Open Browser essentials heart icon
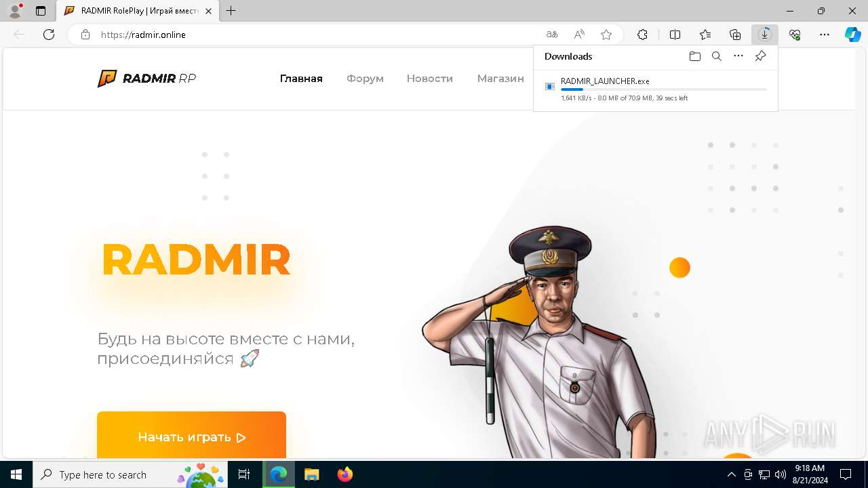 pos(795,35)
